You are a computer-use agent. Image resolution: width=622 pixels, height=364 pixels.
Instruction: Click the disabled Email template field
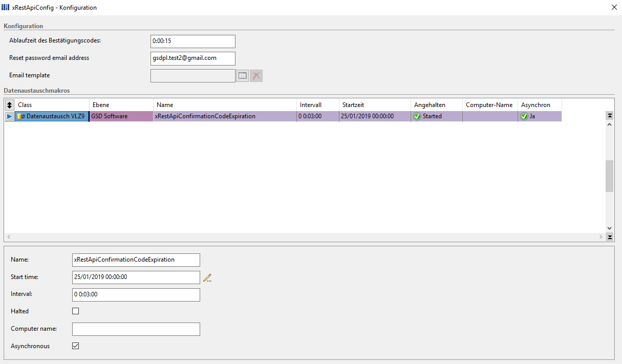coord(193,76)
